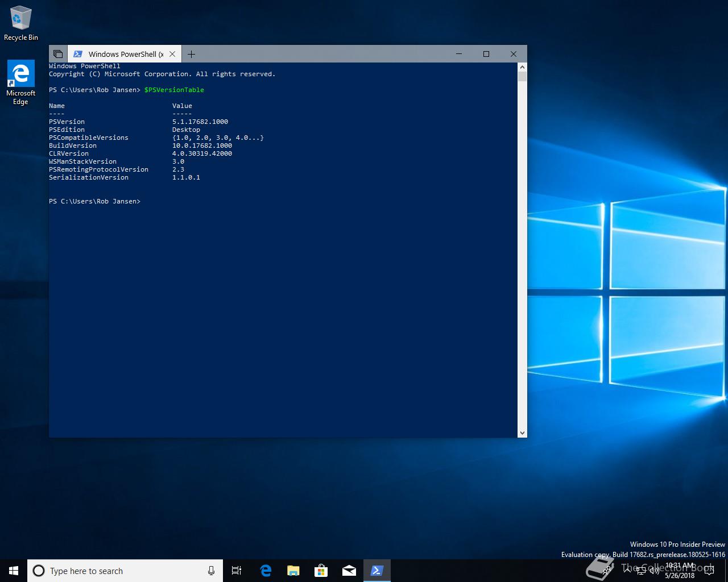The height and width of the screenshot is (582, 728).
Task: Add a new tab with the plus button
Action: click(x=192, y=54)
